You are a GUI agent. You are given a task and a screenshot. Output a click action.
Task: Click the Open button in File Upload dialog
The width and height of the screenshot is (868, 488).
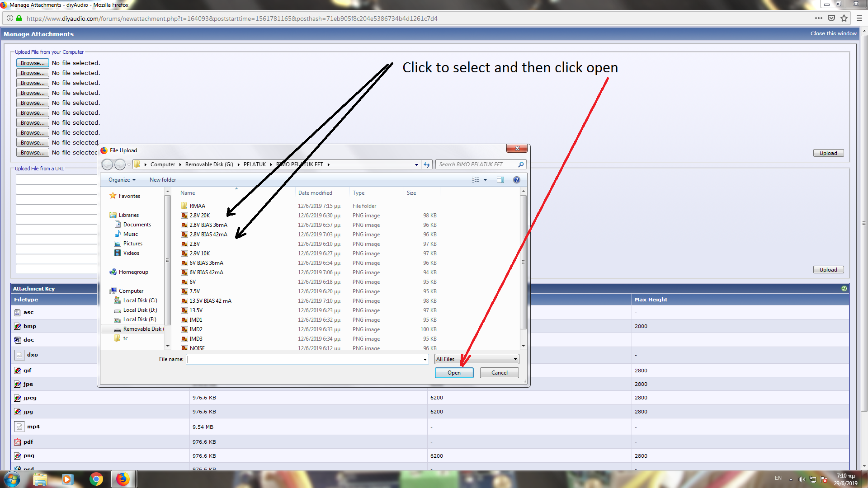[x=454, y=373]
